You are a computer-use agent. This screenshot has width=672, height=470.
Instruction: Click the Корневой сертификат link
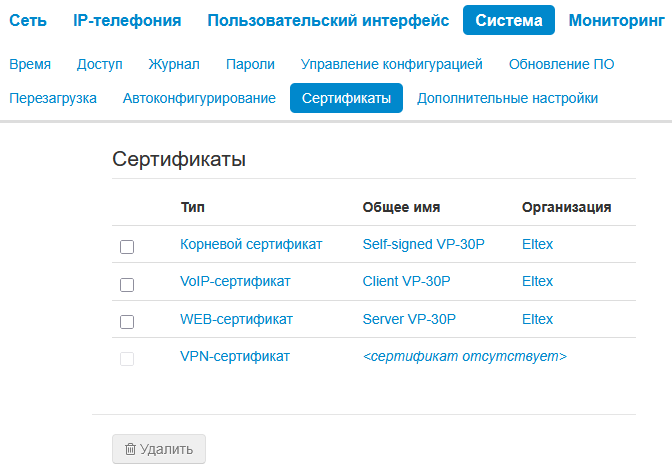pyautogui.click(x=251, y=244)
